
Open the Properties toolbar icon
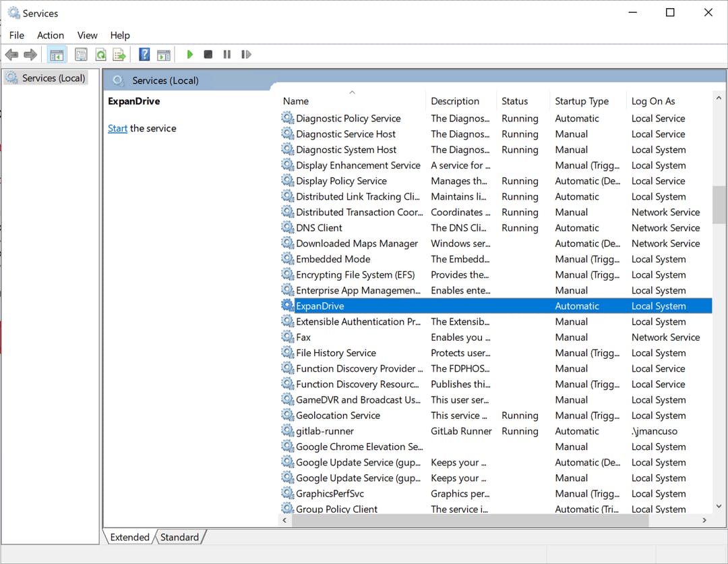(x=81, y=55)
